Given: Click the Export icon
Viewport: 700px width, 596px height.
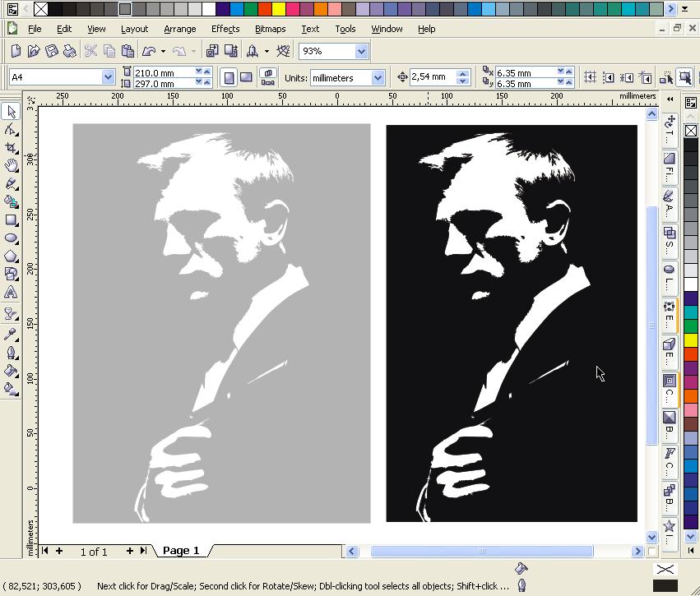Looking at the screenshot, I should point(231,51).
